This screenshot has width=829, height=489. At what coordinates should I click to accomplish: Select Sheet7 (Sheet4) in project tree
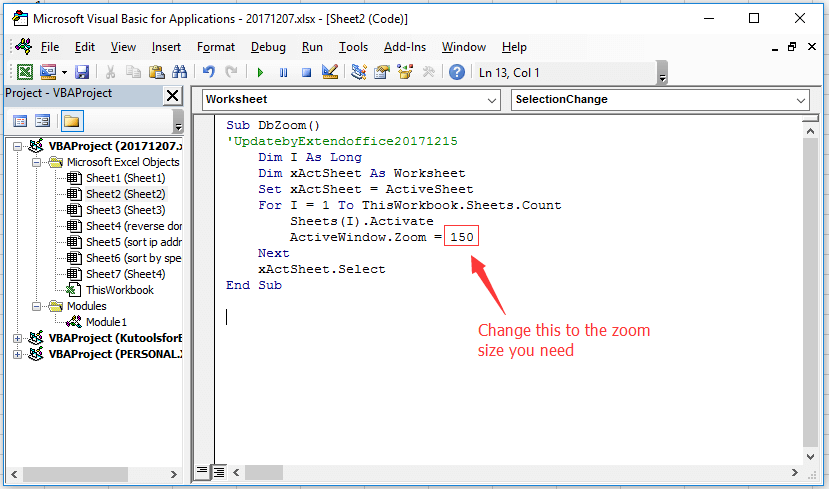click(125, 274)
